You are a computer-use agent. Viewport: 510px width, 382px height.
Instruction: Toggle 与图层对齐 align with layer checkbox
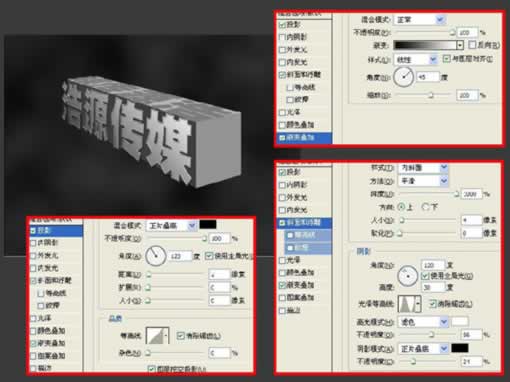click(447, 59)
